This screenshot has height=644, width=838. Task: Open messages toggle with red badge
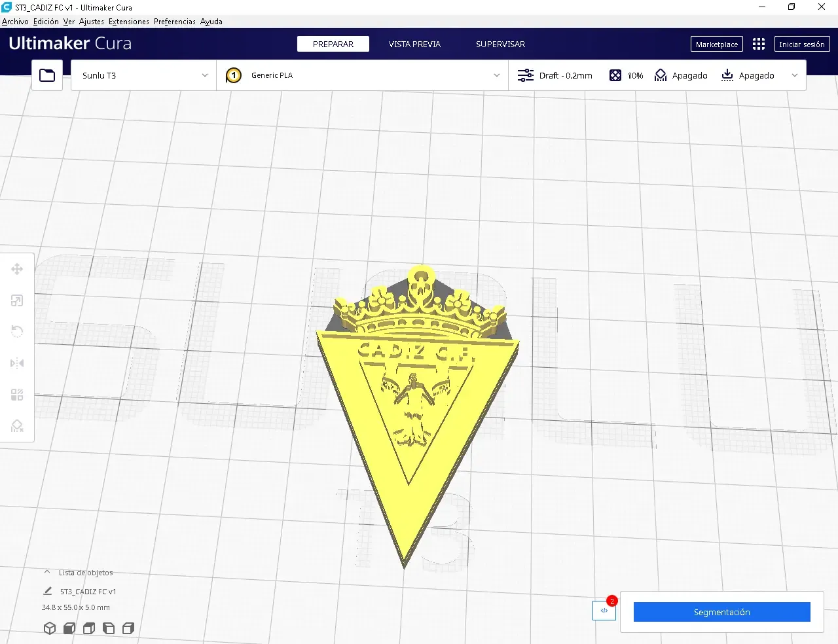click(604, 611)
